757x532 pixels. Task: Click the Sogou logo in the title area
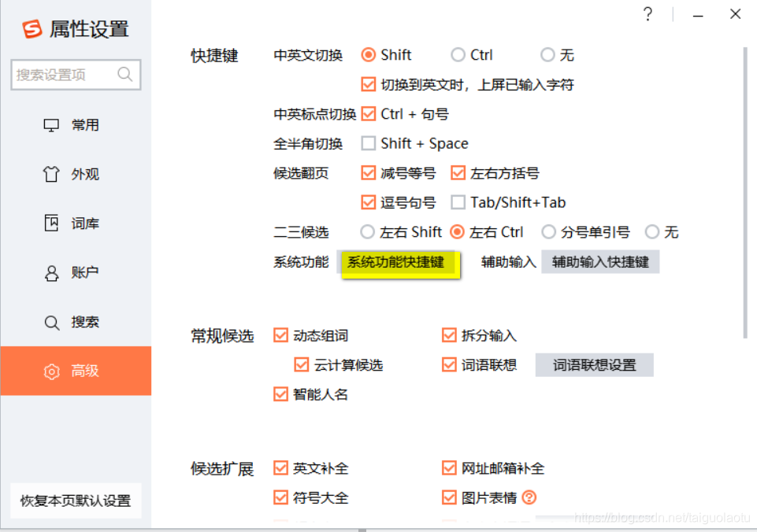tap(32, 27)
